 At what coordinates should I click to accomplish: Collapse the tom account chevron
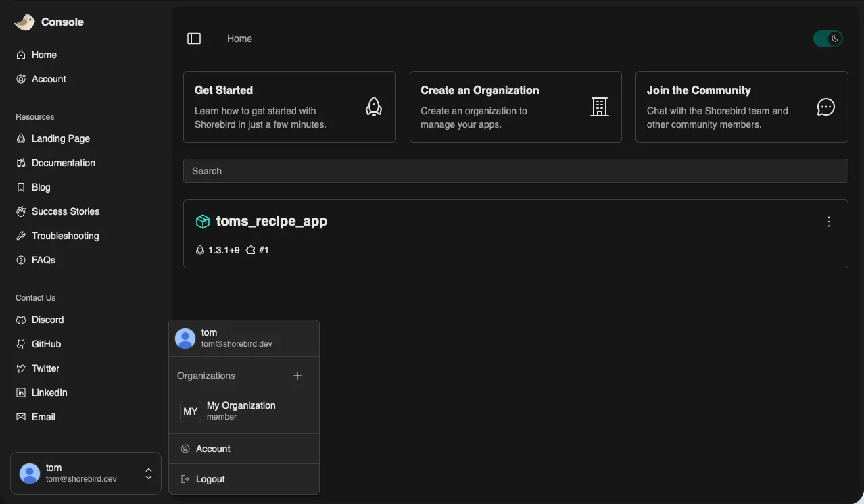tap(148, 474)
